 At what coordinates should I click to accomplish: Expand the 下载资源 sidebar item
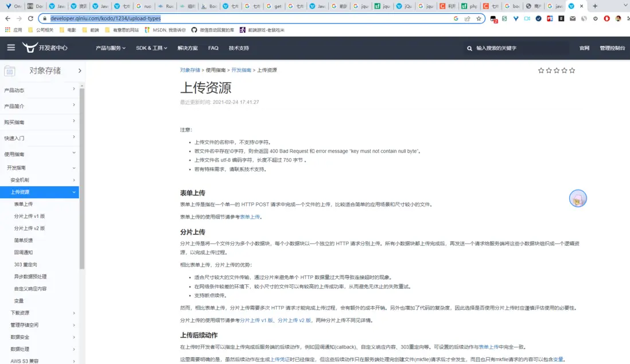pos(40,312)
